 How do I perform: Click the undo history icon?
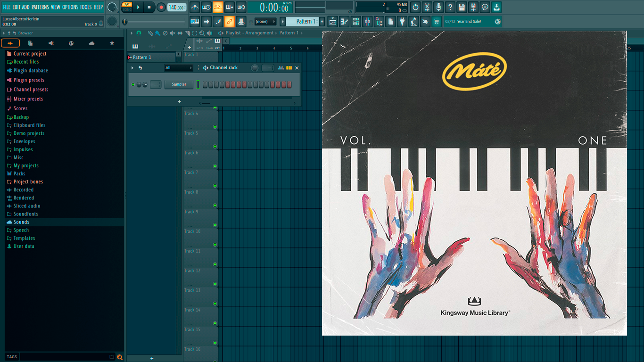(415, 7)
